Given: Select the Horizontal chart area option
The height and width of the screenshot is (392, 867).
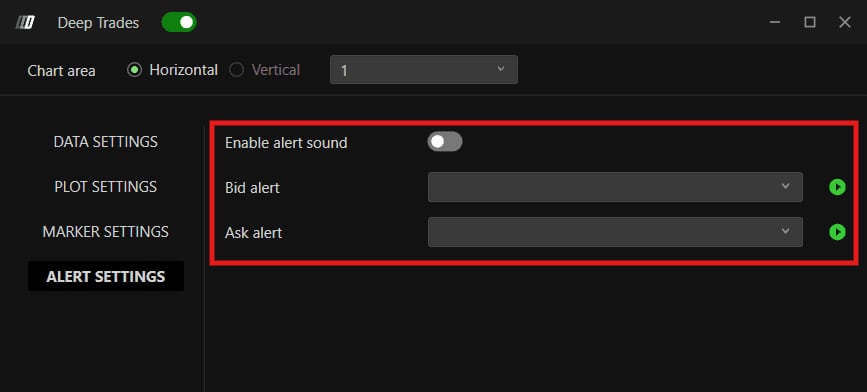Looking at the screenshot, I should coord(173,70).
